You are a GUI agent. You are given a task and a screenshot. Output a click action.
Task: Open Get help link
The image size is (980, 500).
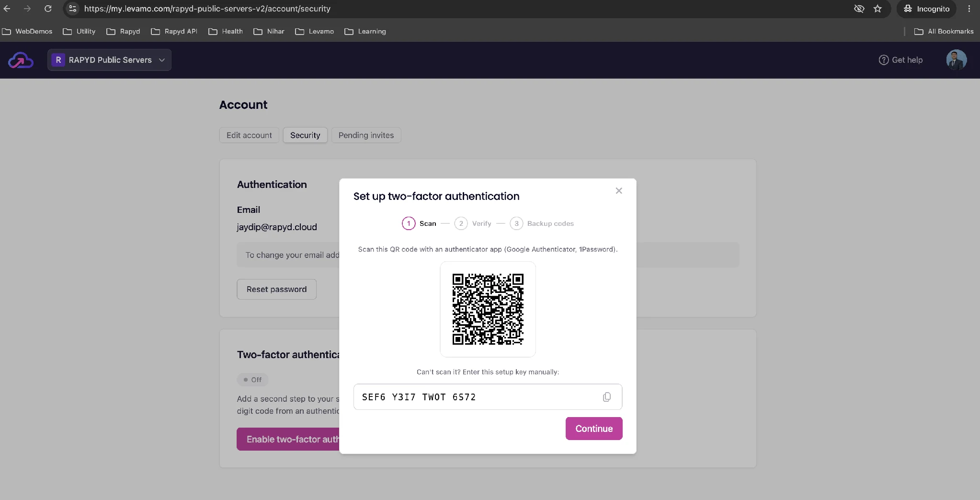coord(900,60)
